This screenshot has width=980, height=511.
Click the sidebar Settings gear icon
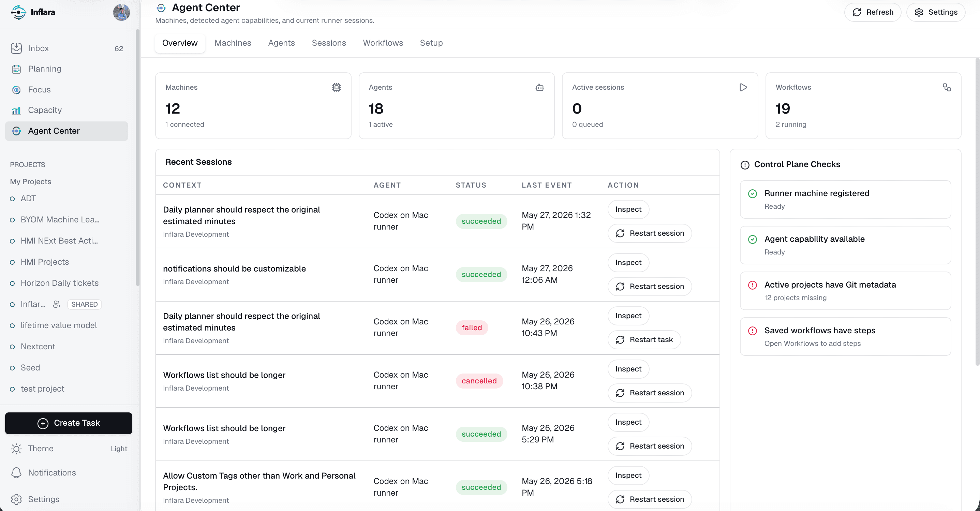(x=16, y=500)
